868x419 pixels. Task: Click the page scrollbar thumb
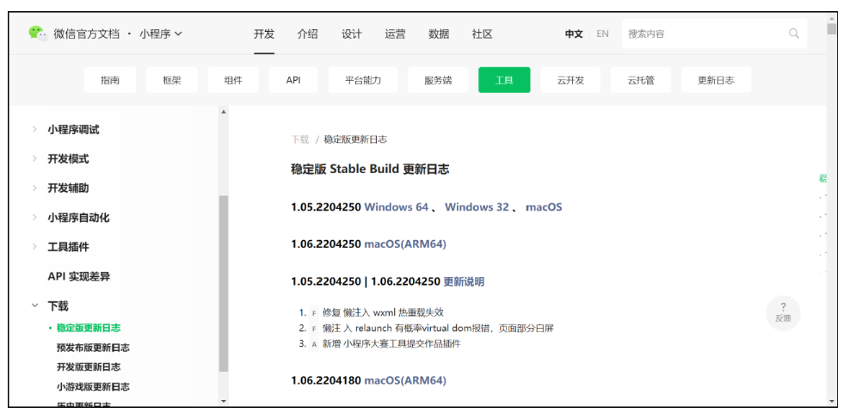[832, 28]
